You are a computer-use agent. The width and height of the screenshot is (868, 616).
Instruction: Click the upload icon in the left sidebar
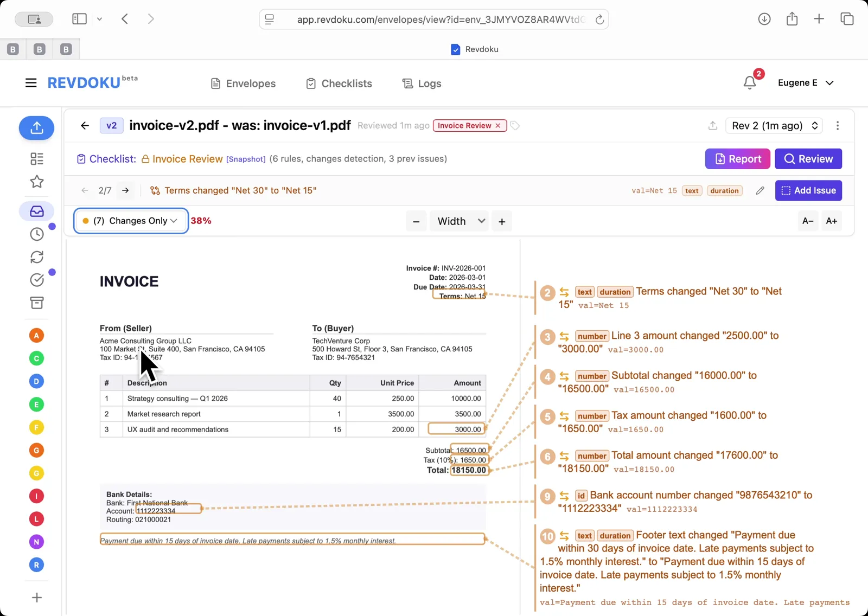36,128
